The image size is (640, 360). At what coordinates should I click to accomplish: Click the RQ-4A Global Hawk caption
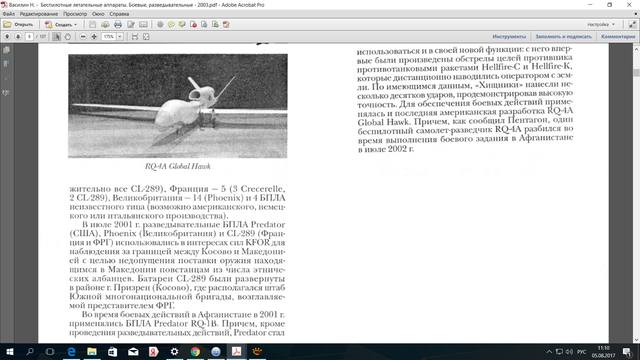click(178, 166)
